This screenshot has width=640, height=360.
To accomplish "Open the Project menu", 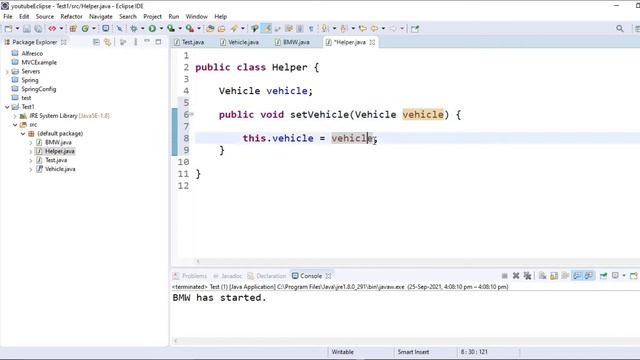I will (152, 16).
